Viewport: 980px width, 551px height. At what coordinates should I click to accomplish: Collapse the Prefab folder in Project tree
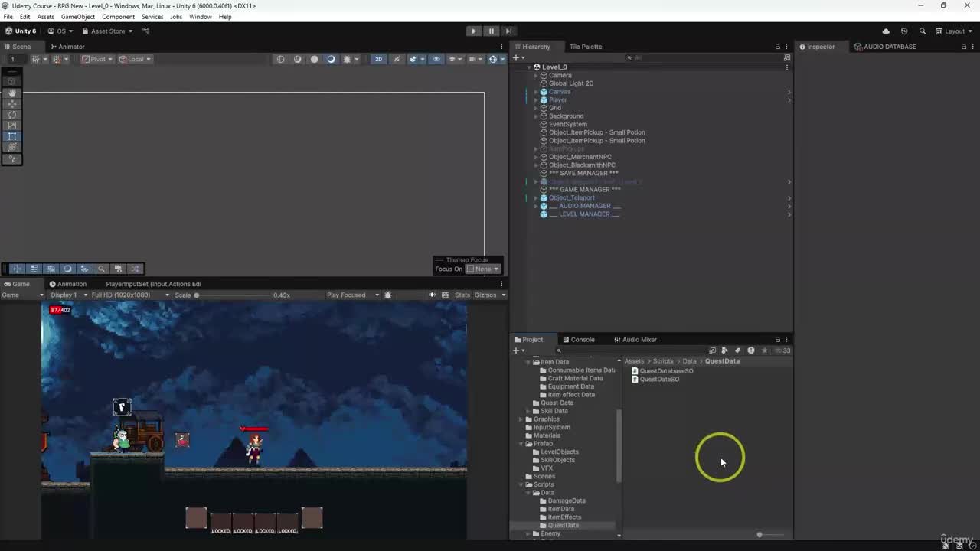(521, 444)
